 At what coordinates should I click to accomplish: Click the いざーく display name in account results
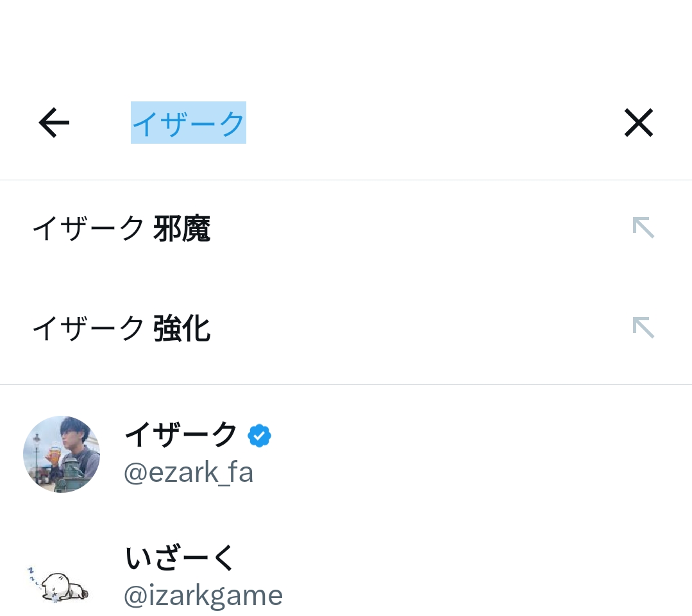coord(181,558)
